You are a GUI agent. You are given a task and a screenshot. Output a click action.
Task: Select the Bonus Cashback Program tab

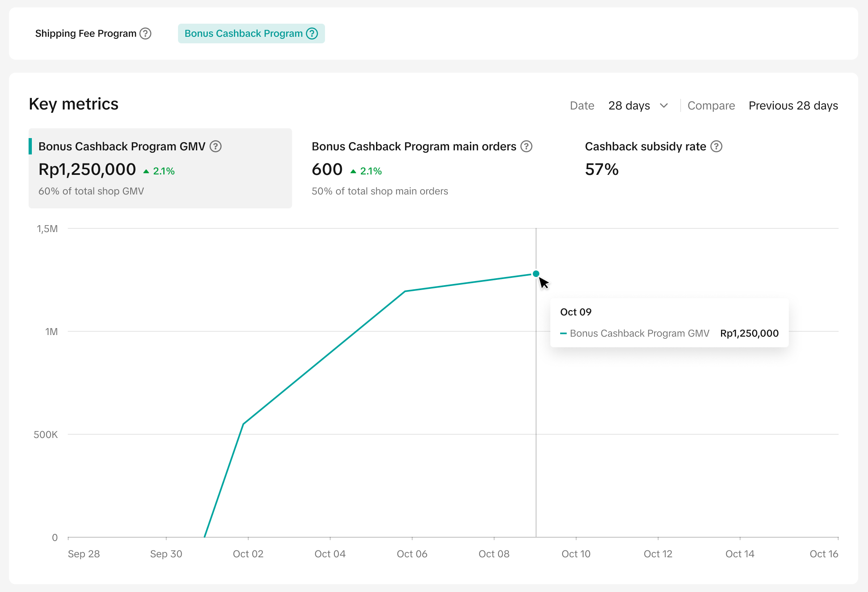coord(244,34)
